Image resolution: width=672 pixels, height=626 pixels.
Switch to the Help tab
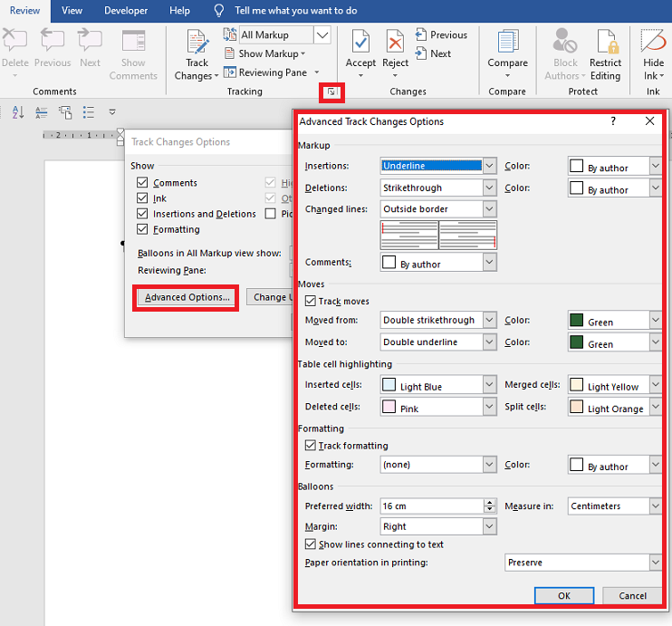pyautogui.click(x=179, y=10)
